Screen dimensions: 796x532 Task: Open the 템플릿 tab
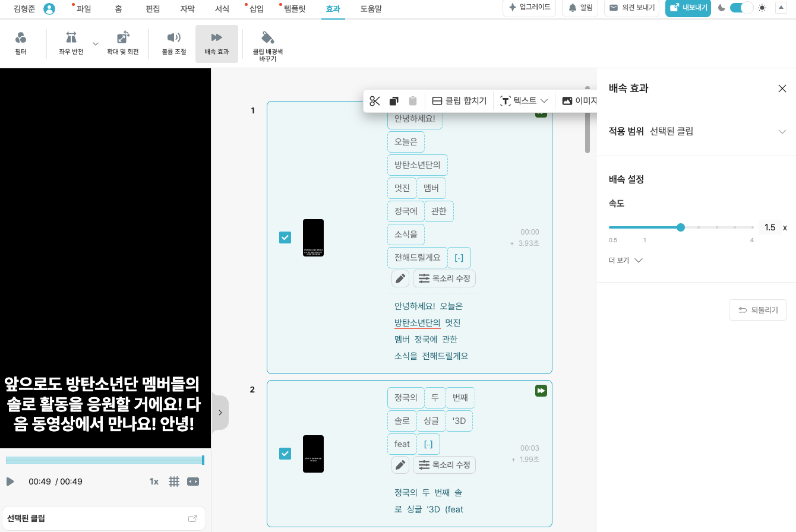click(295, 9)
